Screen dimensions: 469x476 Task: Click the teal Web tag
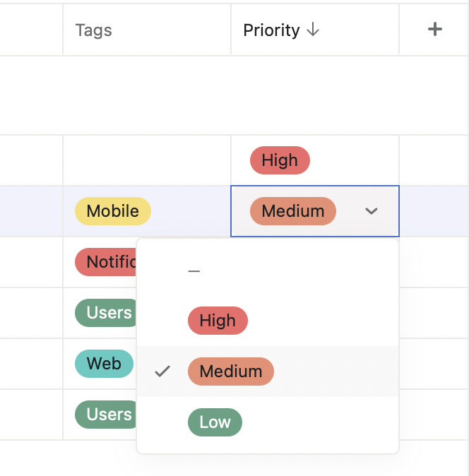[104, 364]
